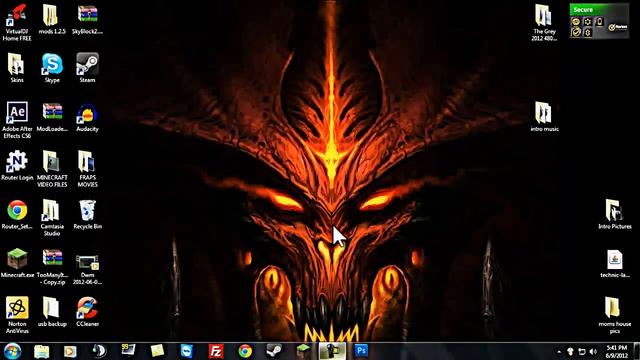Open Photoshop from the taskbar

pos(361,351)
